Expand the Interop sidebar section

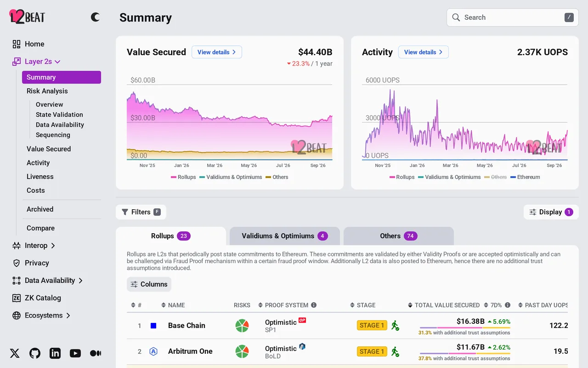coord(53,246)
